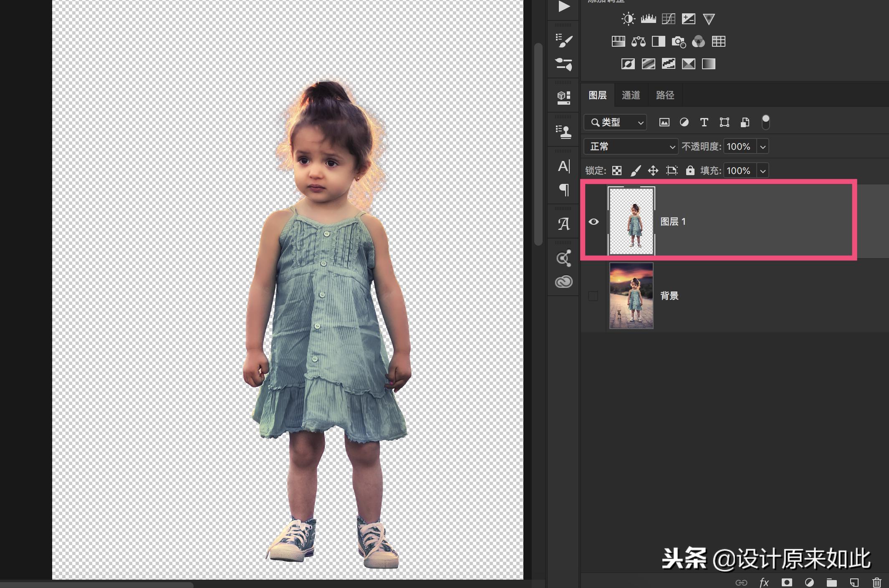
Task: Click the 填充 fill value field
Action: pyautogui.click(x=739, y=171)
